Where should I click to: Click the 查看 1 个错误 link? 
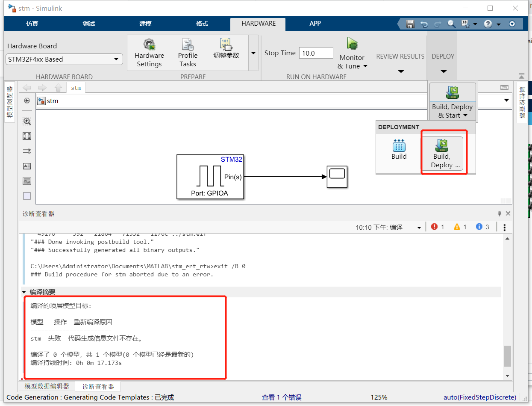(x=281, y=397)
